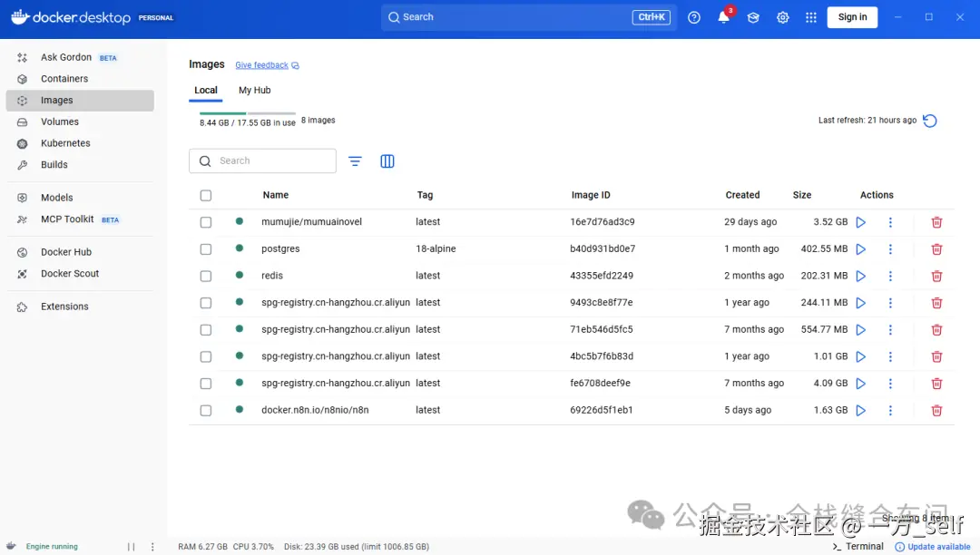Check the checkbox for image 4bc5b7f6b83d
Viewport: 980px width, 555px height.
206,356
